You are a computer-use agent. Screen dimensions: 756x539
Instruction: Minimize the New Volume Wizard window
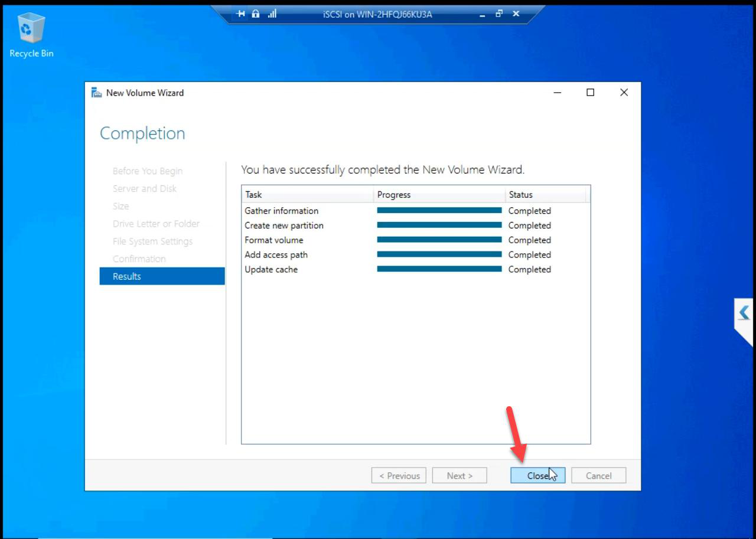[557, 93]
